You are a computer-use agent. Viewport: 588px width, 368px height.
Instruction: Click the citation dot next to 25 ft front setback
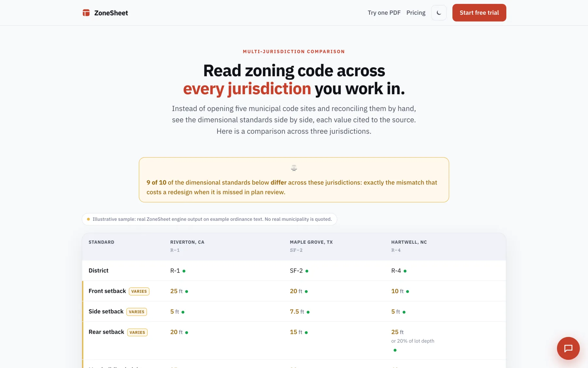coord(187,291)
